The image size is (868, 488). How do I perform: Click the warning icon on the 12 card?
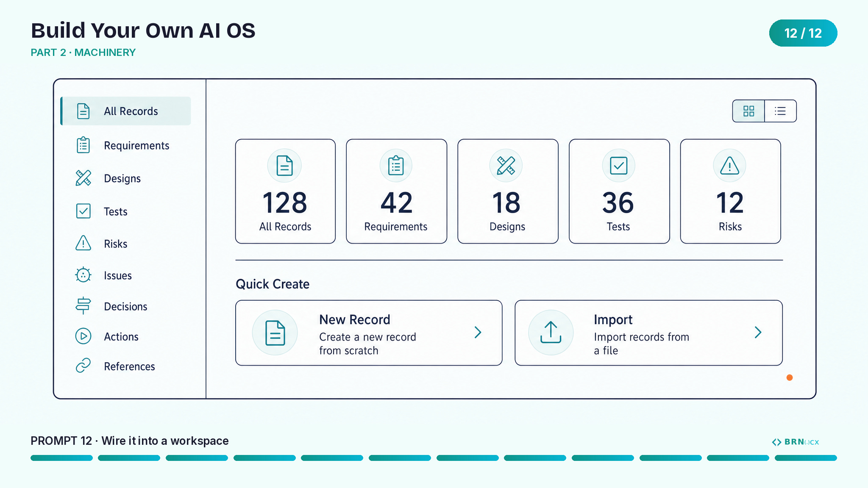click(x=729, y=166)
